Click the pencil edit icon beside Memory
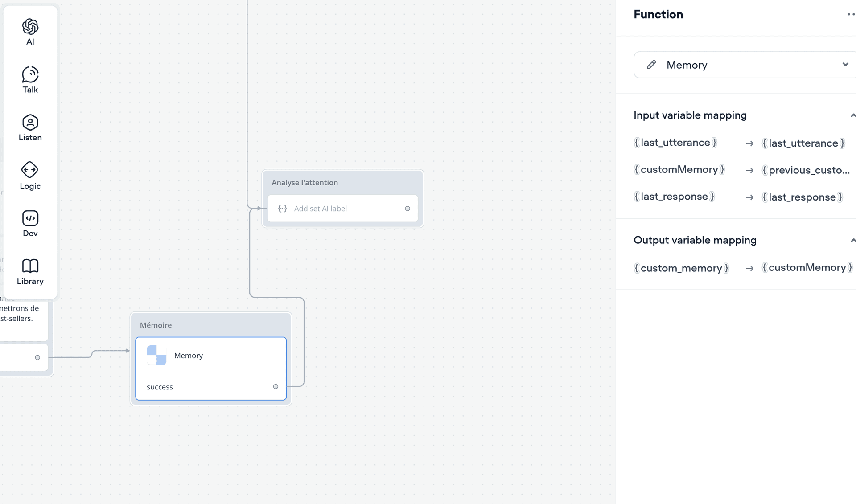856x504 pixels. [x=651, y=65]
